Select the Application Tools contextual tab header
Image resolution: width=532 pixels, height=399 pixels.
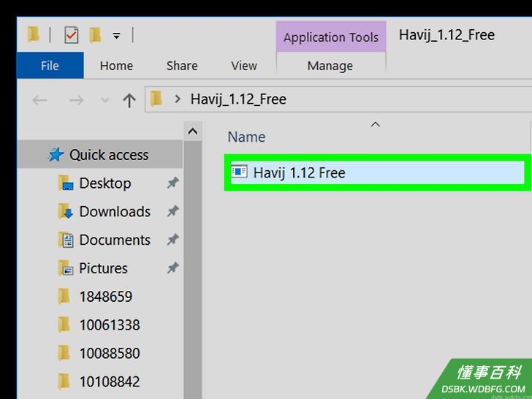pyautogui.click(x=331, y=37)
